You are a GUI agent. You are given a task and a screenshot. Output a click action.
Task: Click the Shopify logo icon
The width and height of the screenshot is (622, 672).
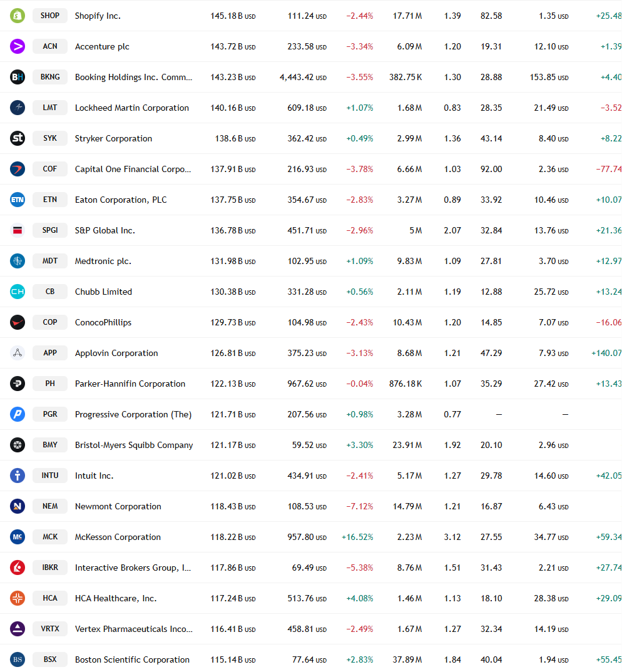click(x=18, y=16)
